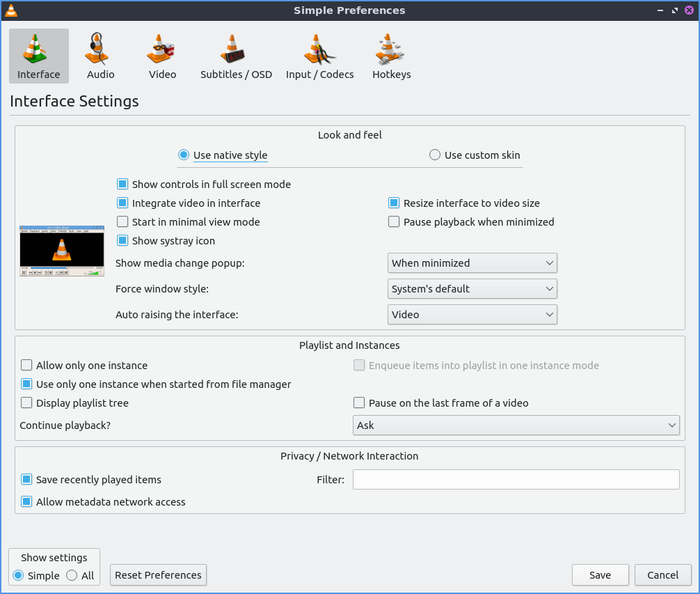Expand Auto raising the interface dropdown
Viewport: 700px width, 594px height.
[x=472, y=315]
